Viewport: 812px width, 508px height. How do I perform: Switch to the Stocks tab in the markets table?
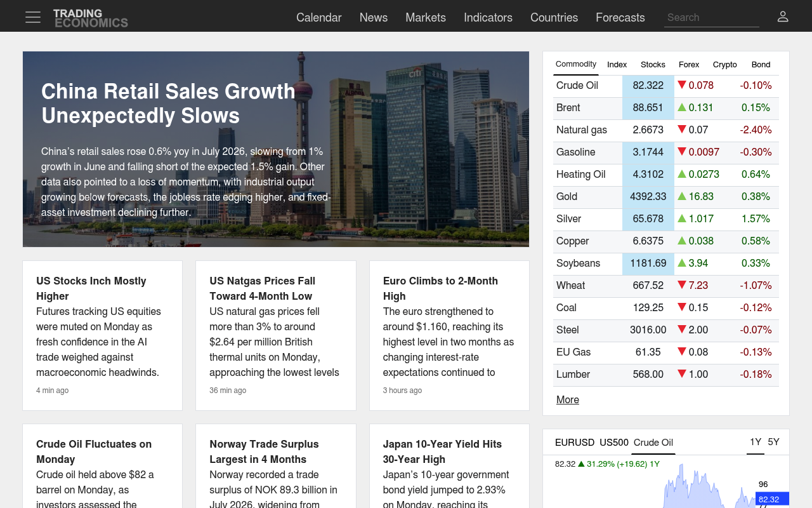653,65
